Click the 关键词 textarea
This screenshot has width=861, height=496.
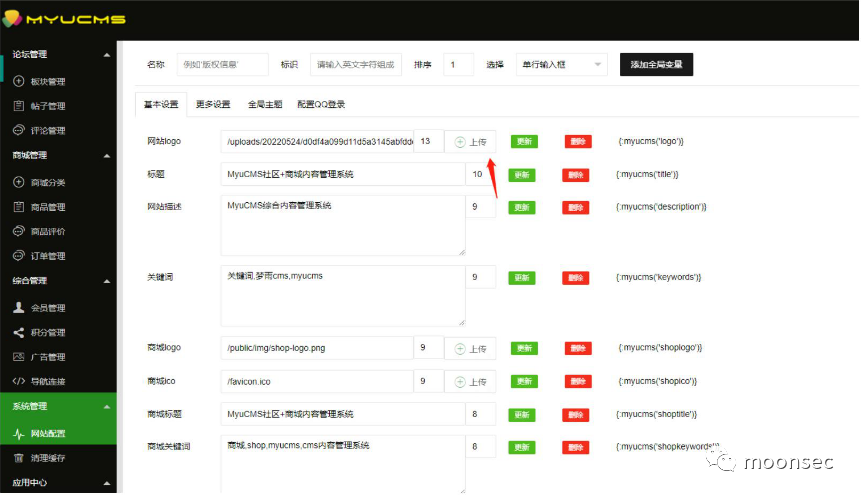coord(343,296)
